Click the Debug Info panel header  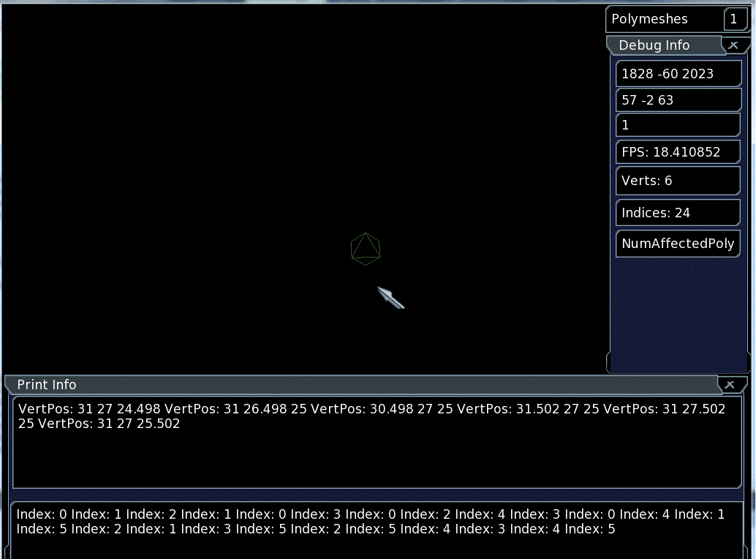point(654,45)
